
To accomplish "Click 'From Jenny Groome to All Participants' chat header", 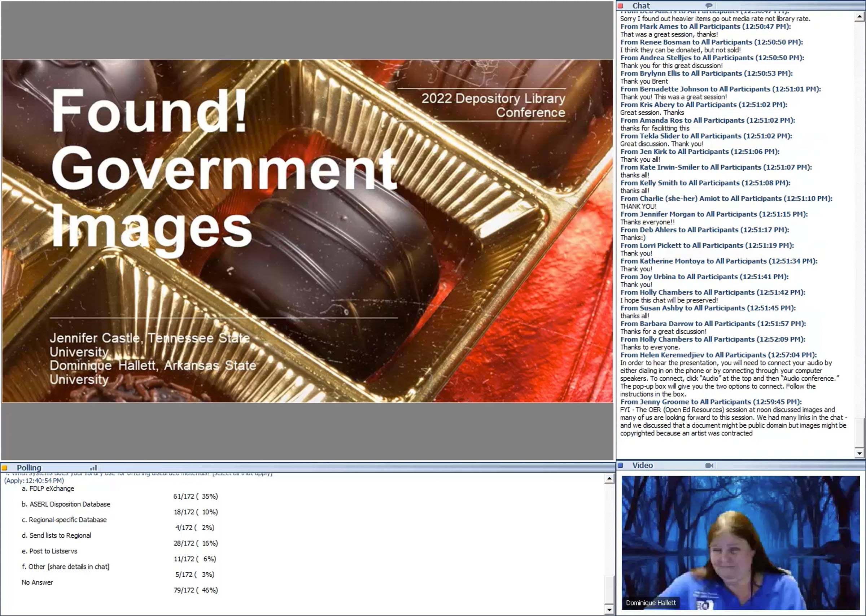I will 711,402.
